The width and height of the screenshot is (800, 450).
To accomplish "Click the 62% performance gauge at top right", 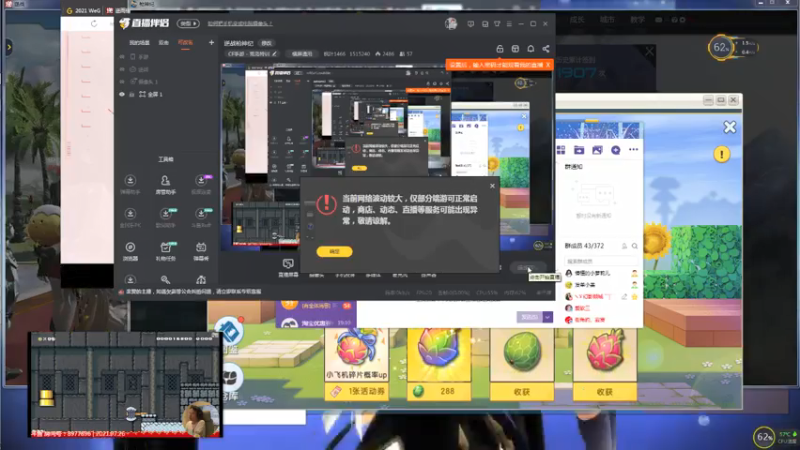I will (x=720, y=48).
